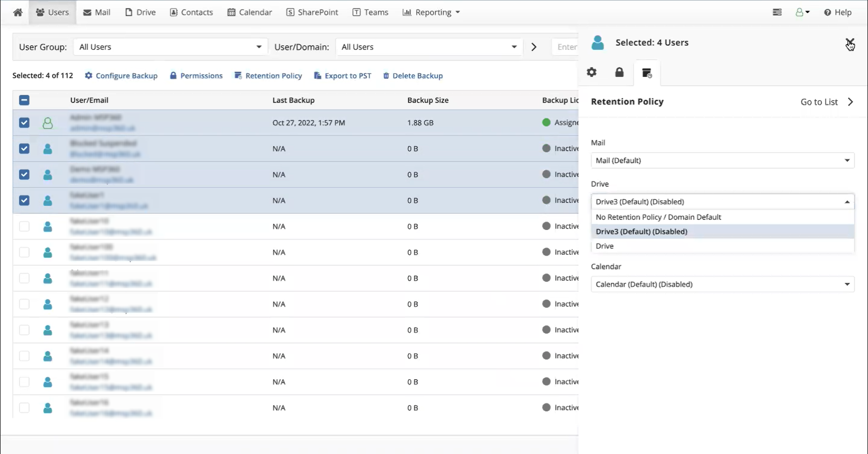This screenshot has height=454, width=868.
Task: Select 'Drive3 (Default) (Disabled)' option in list
Action: pos(722,232)
